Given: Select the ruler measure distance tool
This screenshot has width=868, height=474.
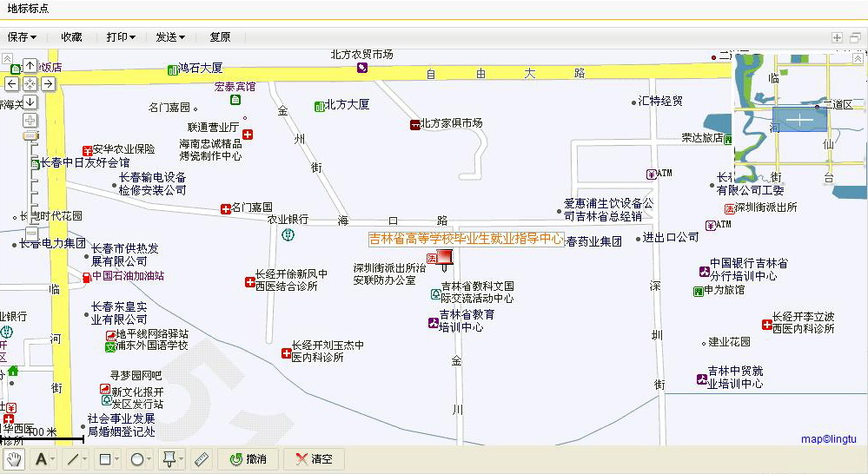Looking at the screenshot, I should click(201, 459).
